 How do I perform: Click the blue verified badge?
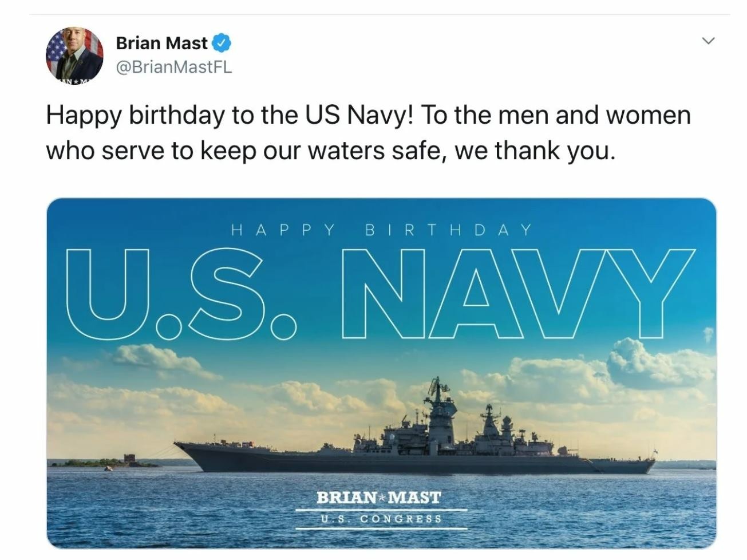(222, 43)
